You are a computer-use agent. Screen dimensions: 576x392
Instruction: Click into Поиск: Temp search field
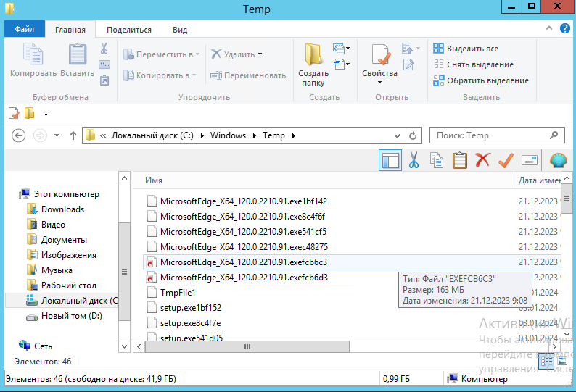point(498,135)
